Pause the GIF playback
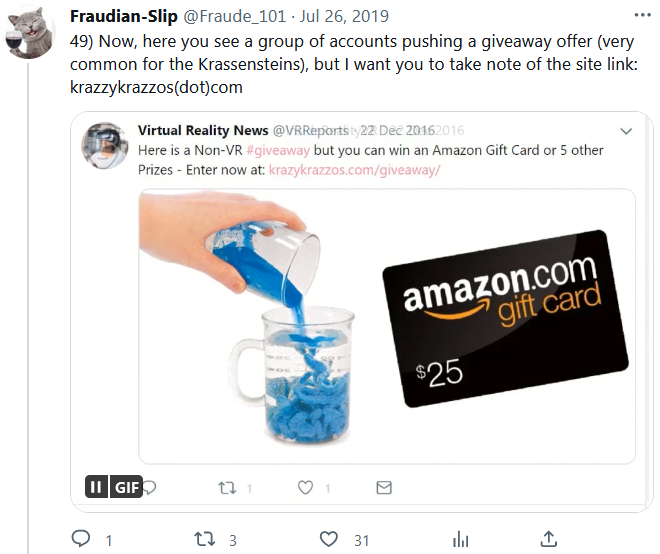The height and width of the screenshot is (554, 660). pyautogui.click(x=96, y=487)
